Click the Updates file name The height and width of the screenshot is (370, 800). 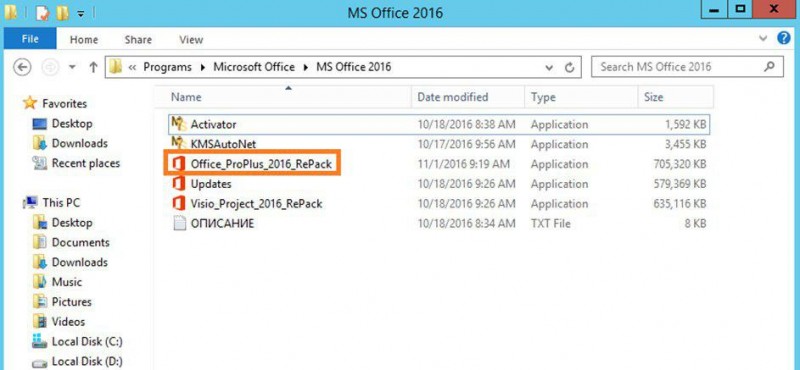coord(211,184)
